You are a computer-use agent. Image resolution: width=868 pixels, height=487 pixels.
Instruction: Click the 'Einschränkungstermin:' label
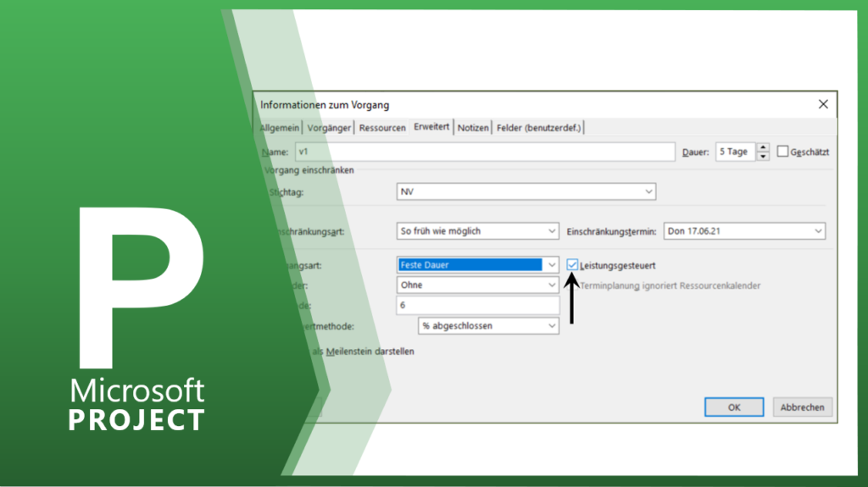(x=611, y=231)
